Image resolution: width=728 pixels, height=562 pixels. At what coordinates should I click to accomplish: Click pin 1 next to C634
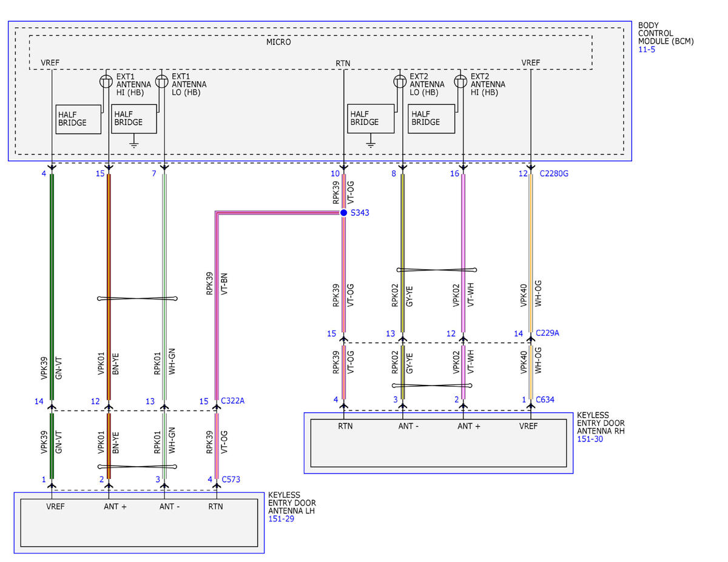(x=524, y=400)
